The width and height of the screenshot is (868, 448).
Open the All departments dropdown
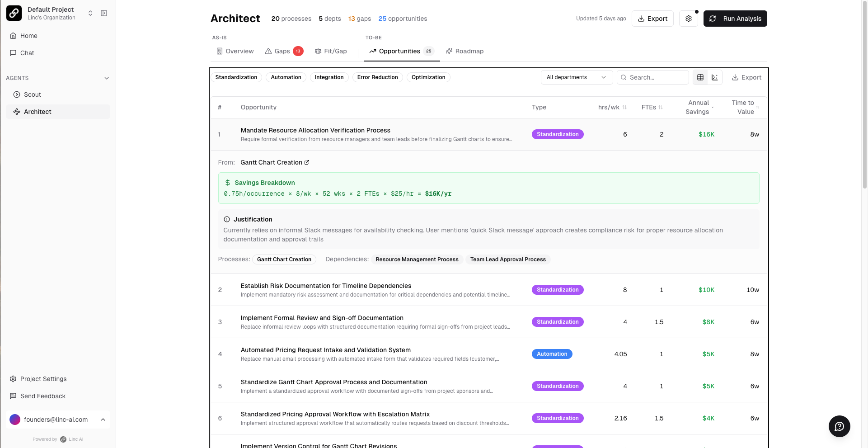576,77
